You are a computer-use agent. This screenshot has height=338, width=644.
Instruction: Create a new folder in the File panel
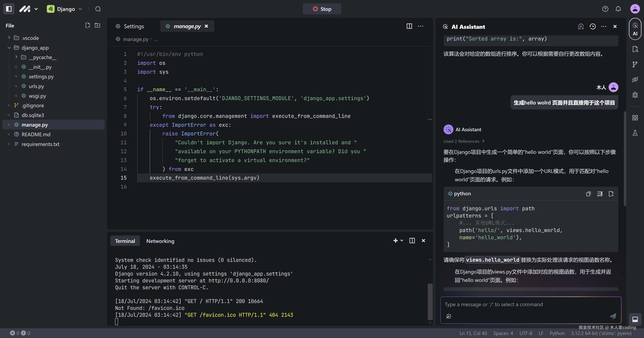pyautogui.click(x=97, y=25)
